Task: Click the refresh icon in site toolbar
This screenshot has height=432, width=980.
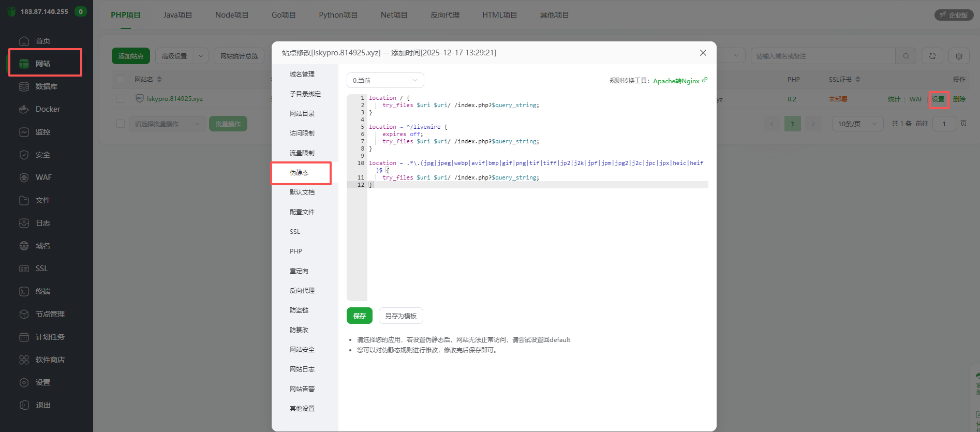Action: tap(932, 56)
